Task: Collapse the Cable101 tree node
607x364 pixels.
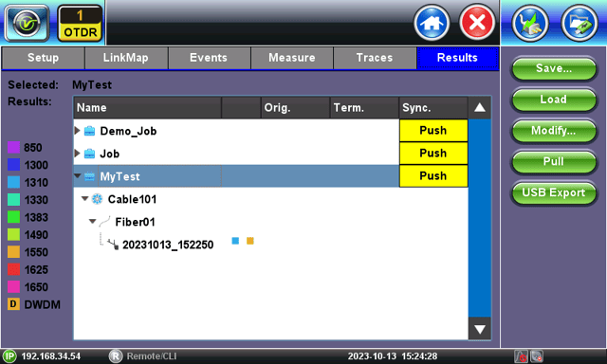Action: [x=84, y=199]
